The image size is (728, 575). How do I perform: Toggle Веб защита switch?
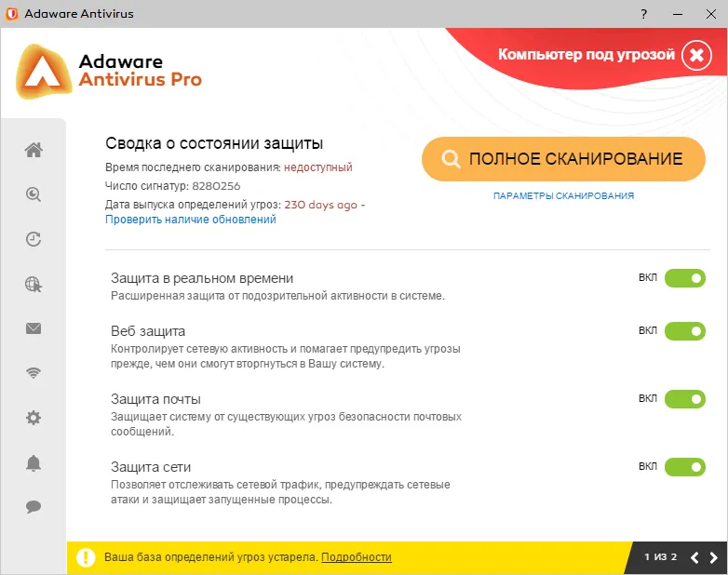pyautogui.click(x=685, y=331)
